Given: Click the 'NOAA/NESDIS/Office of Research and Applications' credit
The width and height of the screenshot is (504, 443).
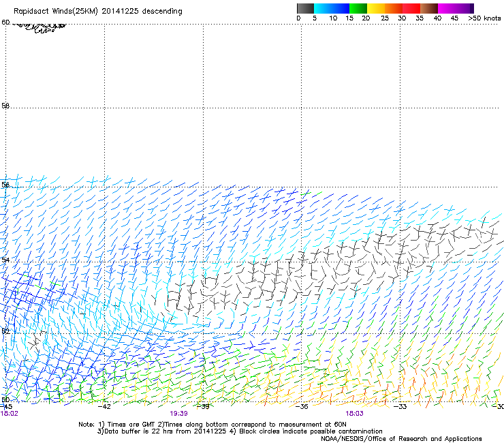Looking at the screenshot, I should click(401, 439).
